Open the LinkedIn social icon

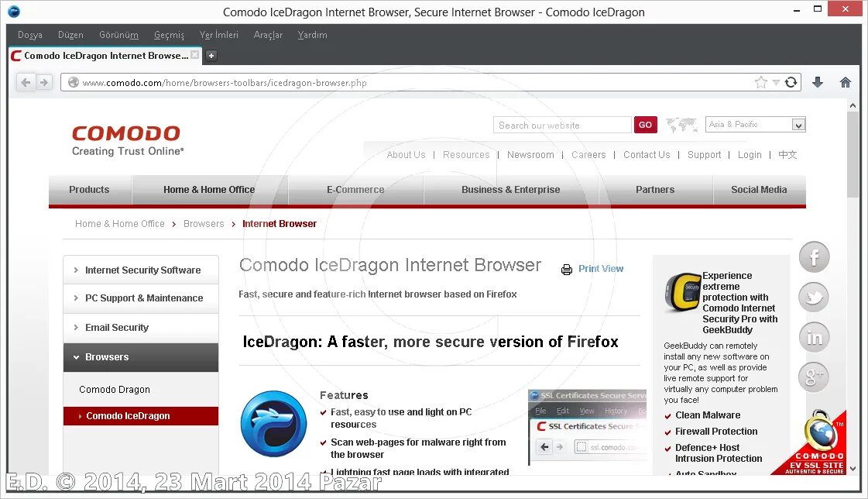[x=814, y=337]
